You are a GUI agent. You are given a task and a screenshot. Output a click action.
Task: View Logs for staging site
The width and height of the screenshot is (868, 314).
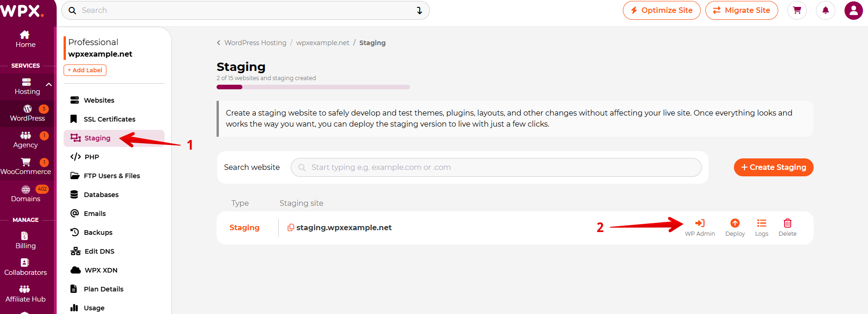point(762,227)
